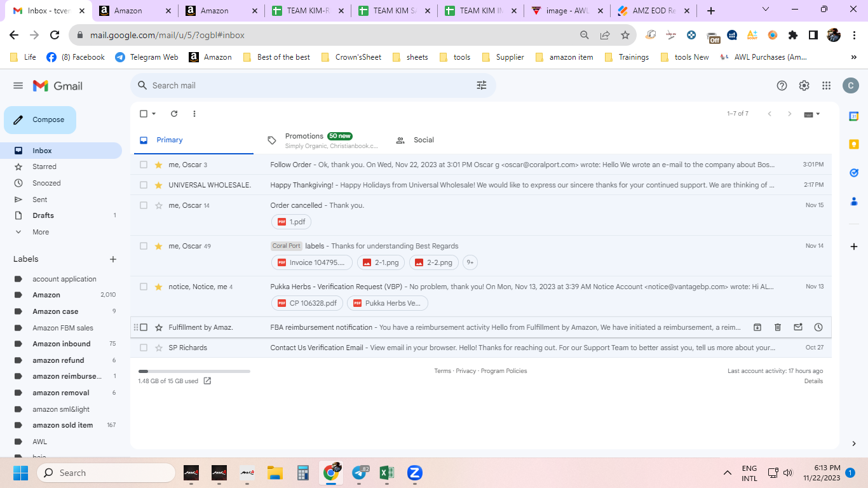Reload the browser page

[x=55, y=35]
